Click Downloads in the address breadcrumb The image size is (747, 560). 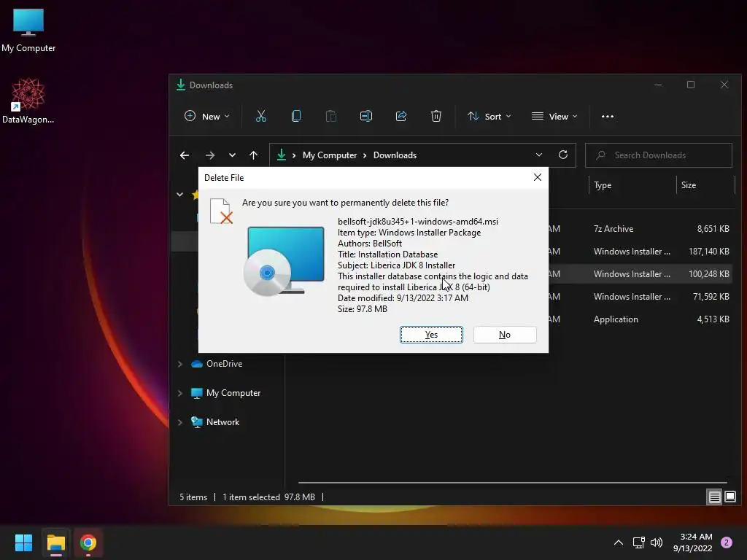[395, 155]
